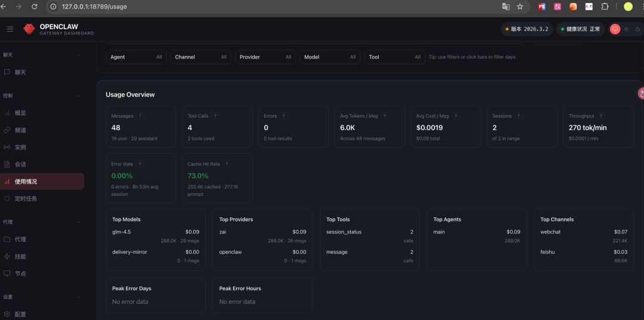Image resolution: width=644 pixels, height=320 pixels.
Task: Click the address bar URL field
Action: tap(271, 7)
